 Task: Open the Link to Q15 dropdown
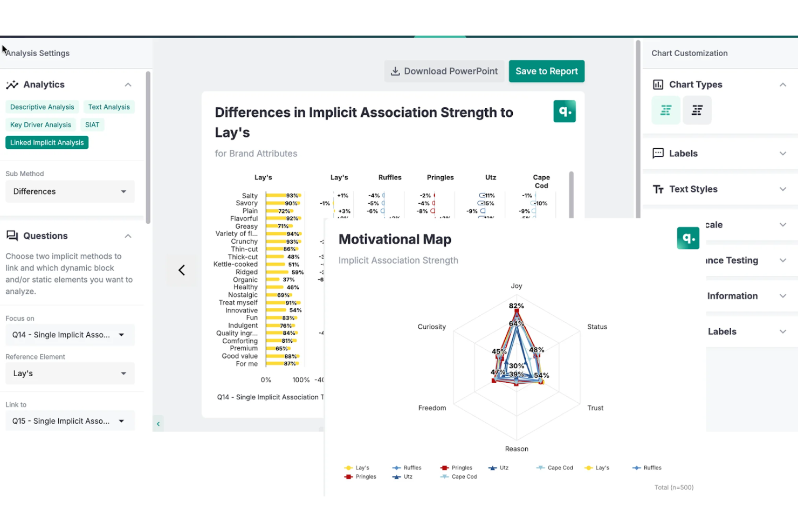click(70, 421)
